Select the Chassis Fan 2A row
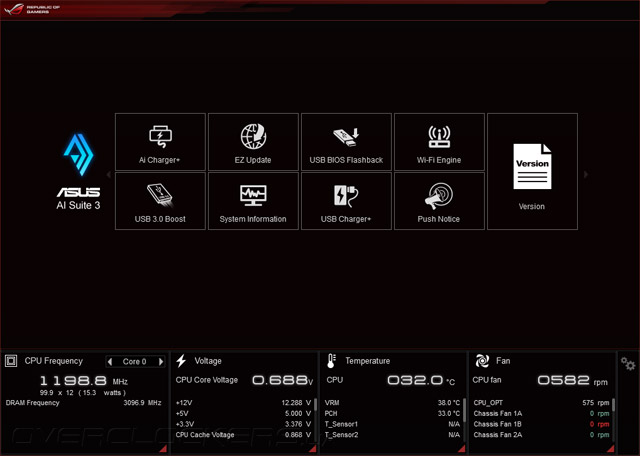640x456 pixels. click(541, 435)
